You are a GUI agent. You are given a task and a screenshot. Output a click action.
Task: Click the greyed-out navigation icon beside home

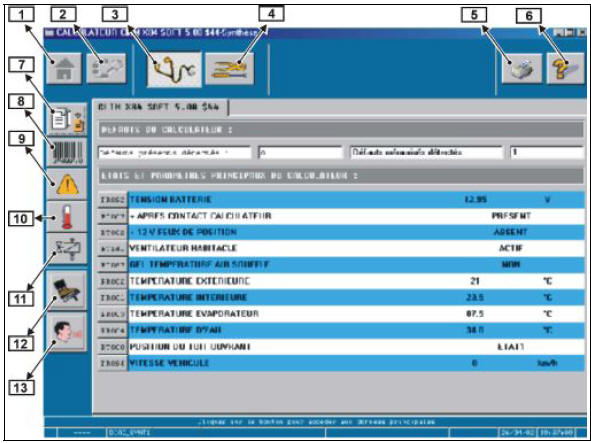click(x=106, y=68)
